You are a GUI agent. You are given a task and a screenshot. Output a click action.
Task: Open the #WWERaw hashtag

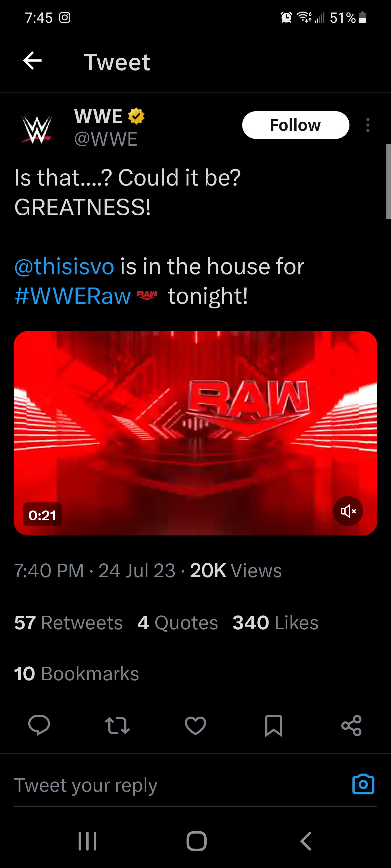72,296
